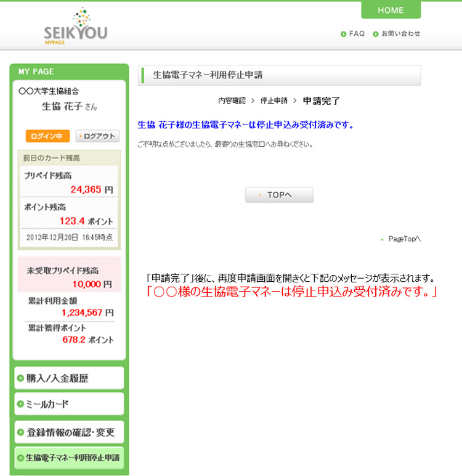Click the 〇〇大学生協組合 label
This screenshot has height=476, width=462.
click(49, 91)
